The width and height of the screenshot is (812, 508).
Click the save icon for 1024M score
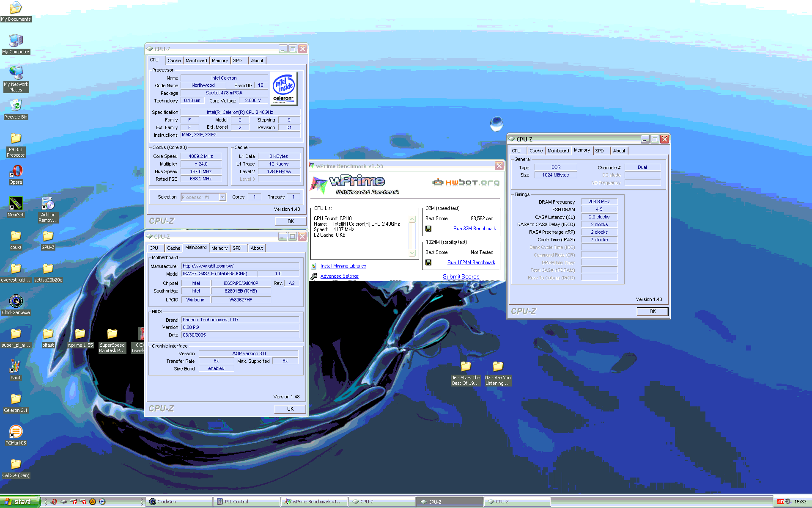click(x=428, y=262)
